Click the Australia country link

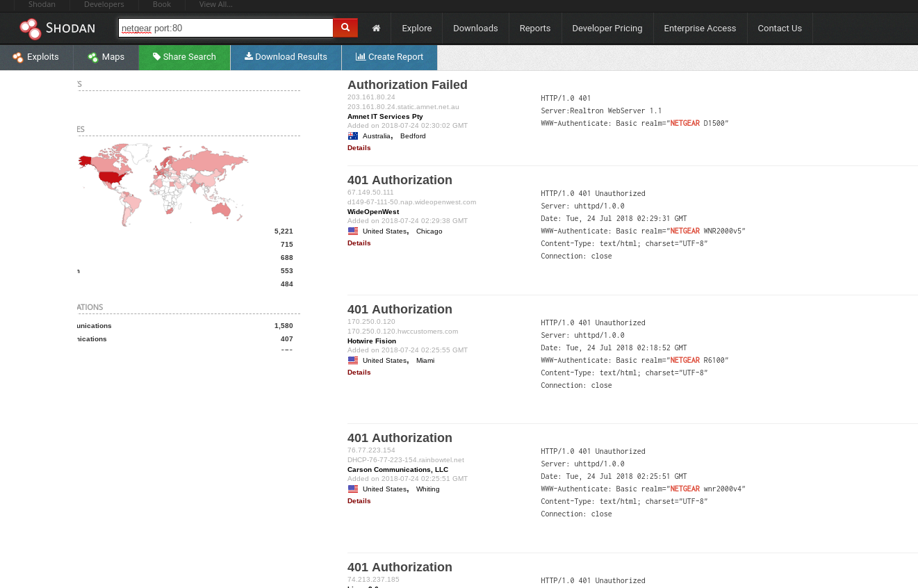click(377, 136)
